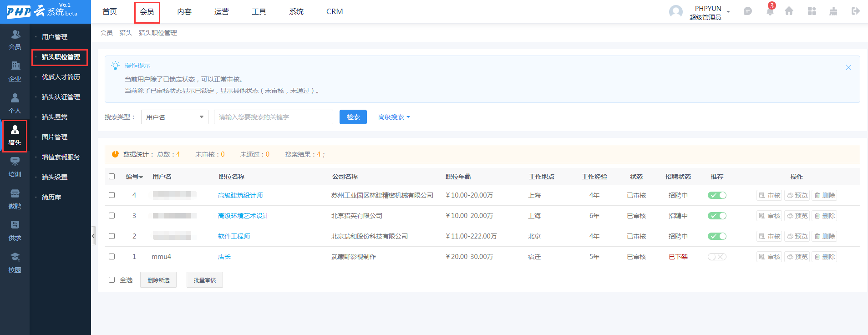Image resolution: width=868 pixels, height=335 pixels.
Task: Click the PHP云系统 logo
Action: (x=42, y=11)
